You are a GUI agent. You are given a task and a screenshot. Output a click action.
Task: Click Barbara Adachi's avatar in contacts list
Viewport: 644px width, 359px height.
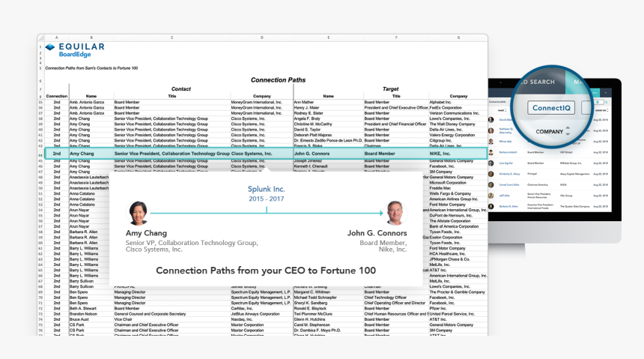coord(492,151)
